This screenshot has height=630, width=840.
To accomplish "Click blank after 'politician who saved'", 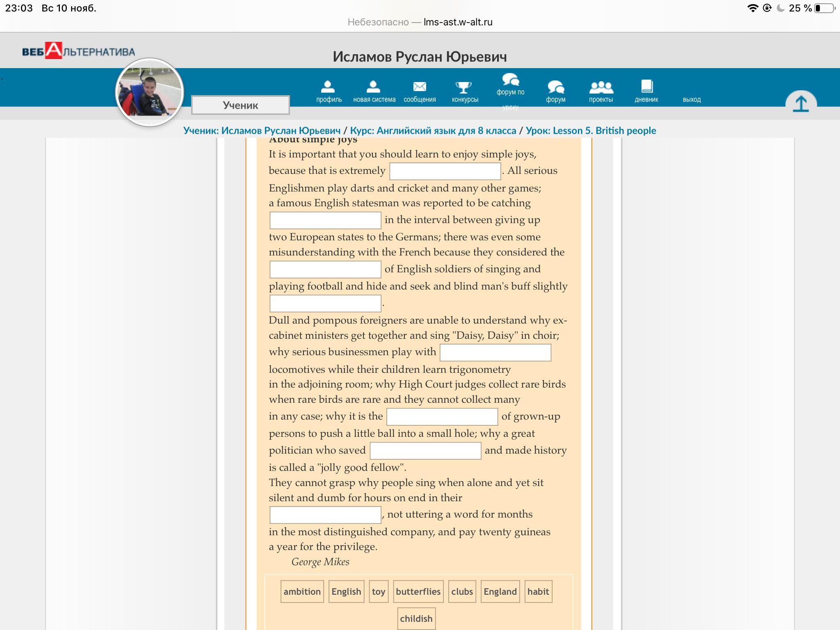I will coord(425,451).
